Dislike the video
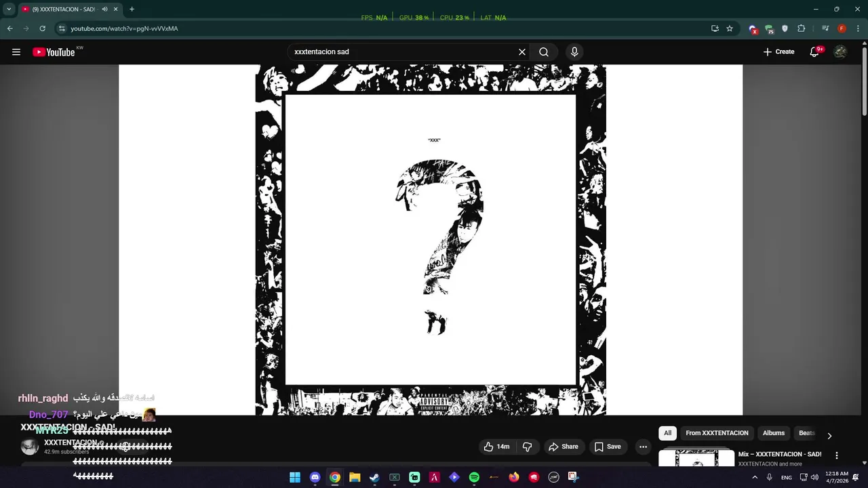Image resolution: width=868 pixels, height=488 pixels. point(527,447)
